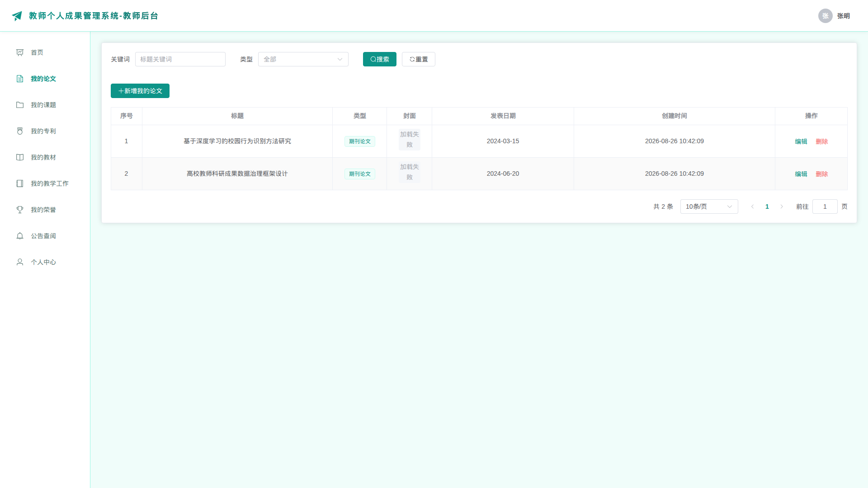
Task: Click the 我的荣誉 trophy icon
Action: point(20,210)
